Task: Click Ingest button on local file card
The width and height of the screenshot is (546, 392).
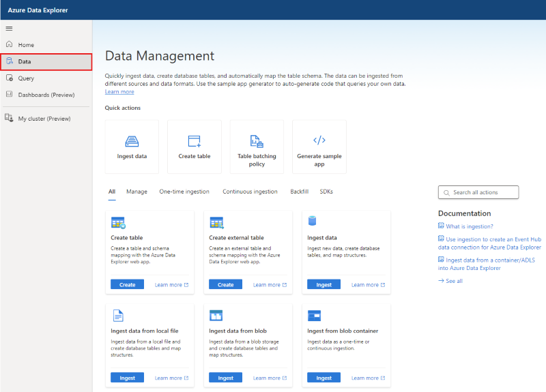Action: pos(127,378)
